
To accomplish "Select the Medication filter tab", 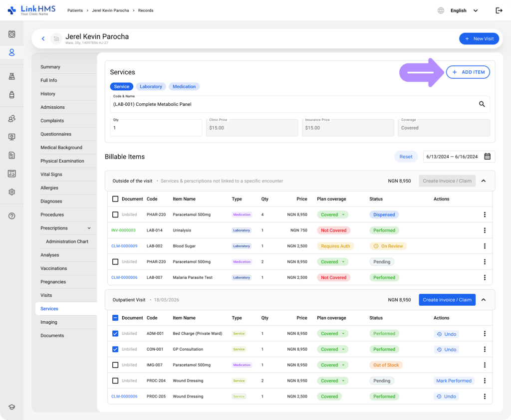I will pos(184,87).
